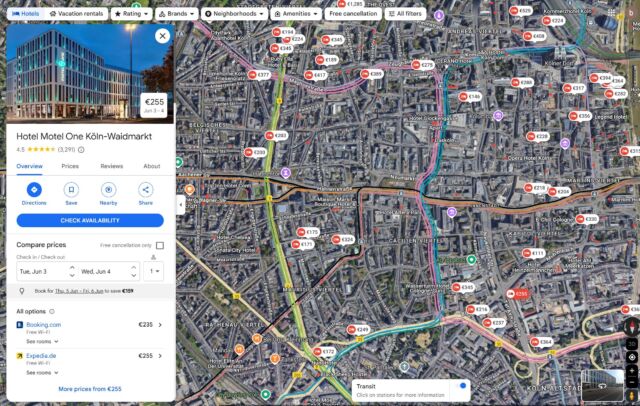The image size is (640, 406).
Task: Select the €237 hotel pin on map
Action: [494, 323]
